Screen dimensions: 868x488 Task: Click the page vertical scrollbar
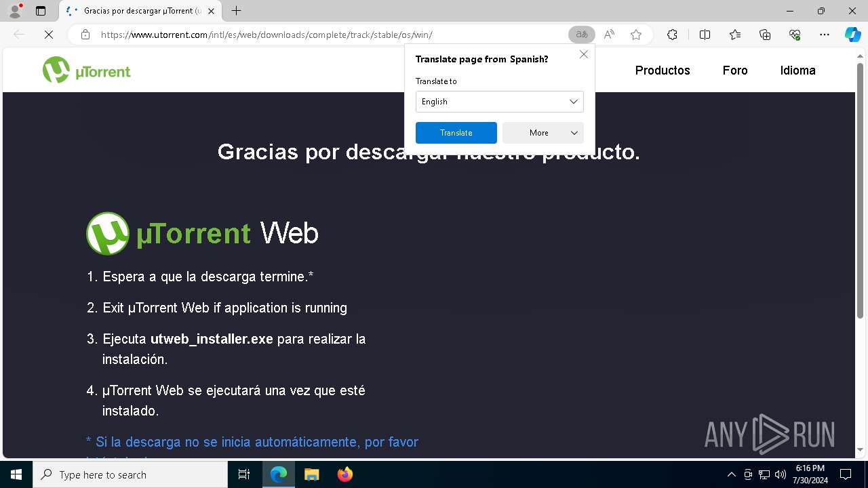point(861,190)
